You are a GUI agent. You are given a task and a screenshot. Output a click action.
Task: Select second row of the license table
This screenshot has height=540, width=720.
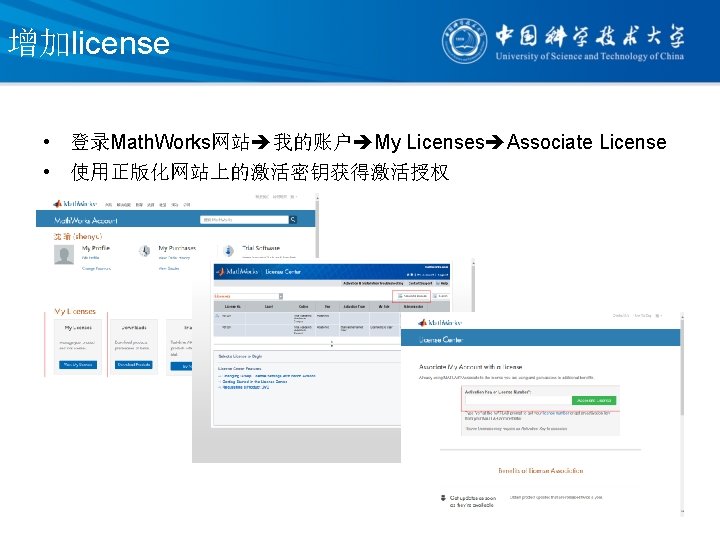click(307, 330)
